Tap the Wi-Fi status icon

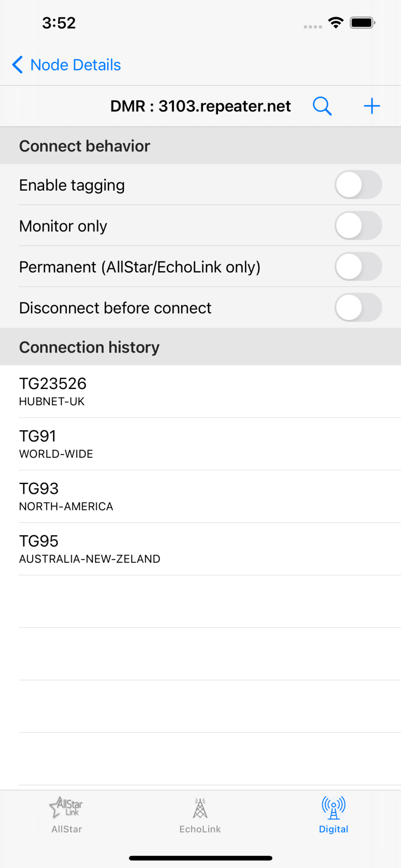[x=335, y=23]
